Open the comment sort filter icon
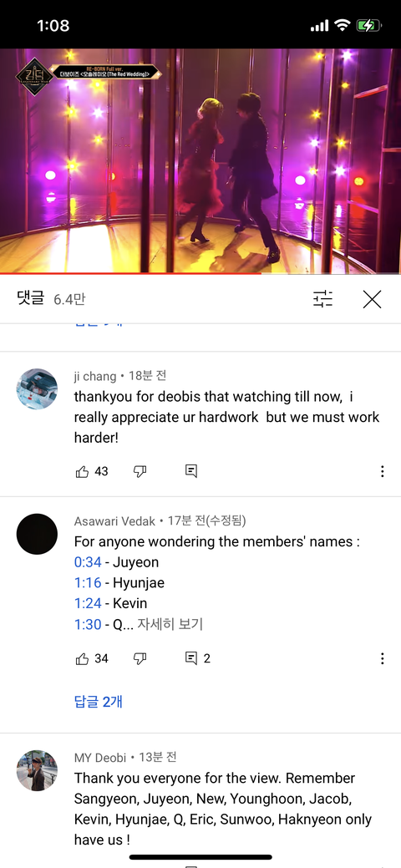The height and width of the screenshot is (868, 401). coord(323,299)
